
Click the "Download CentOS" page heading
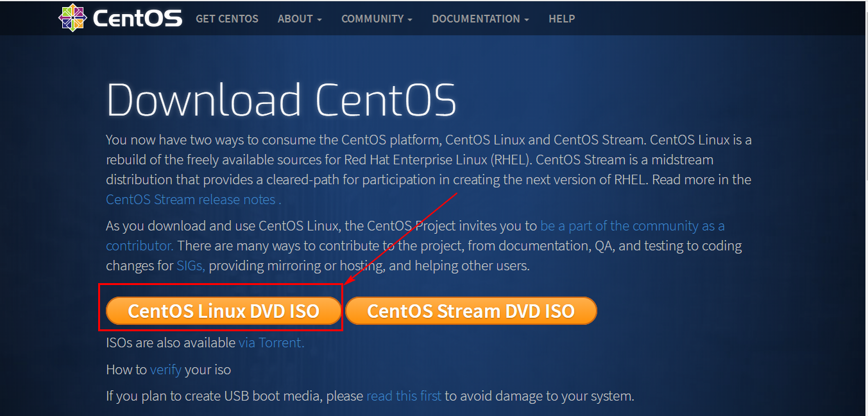coord(281,100)
